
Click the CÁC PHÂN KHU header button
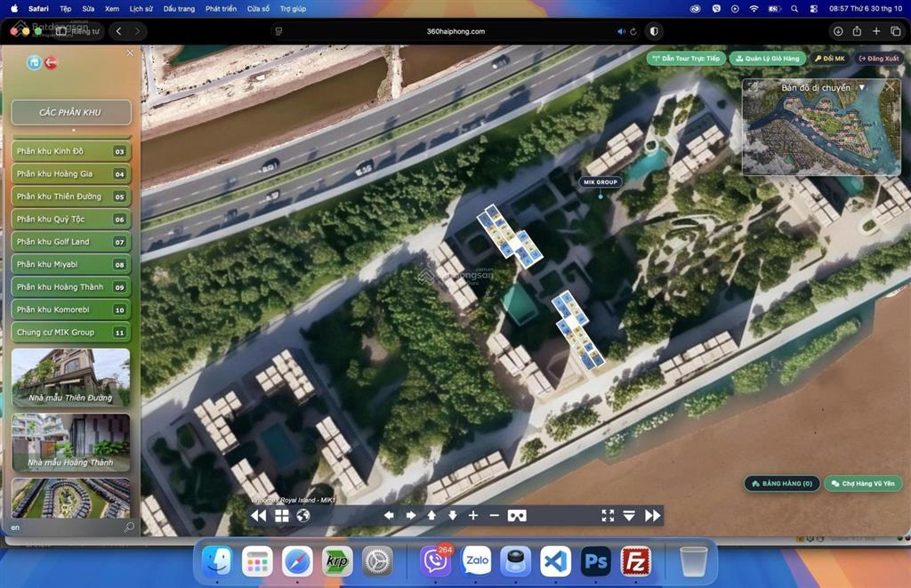(71, 112)
